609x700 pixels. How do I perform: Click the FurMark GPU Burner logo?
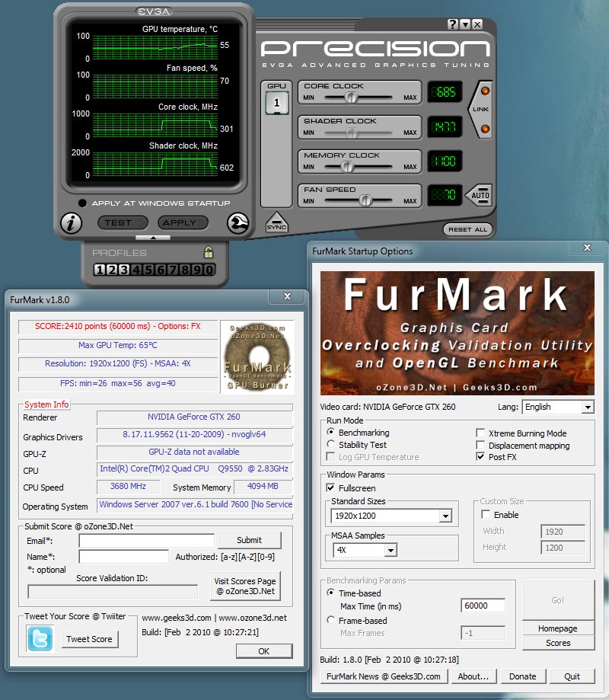pyautogui.click(x=257, y=357)
